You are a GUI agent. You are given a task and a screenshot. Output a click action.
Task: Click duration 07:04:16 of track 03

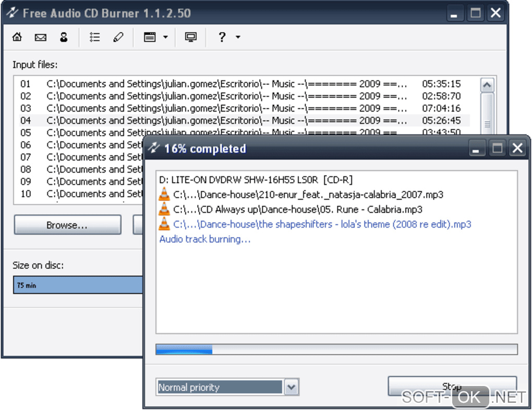coord(441,108)
